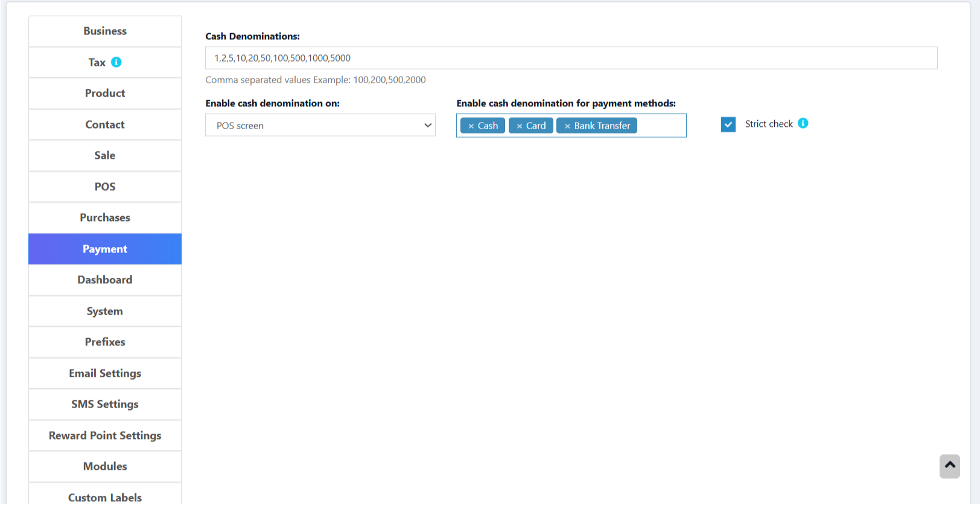980x506 pixels.
Task: Open the Enable cash denomination on dropdown
Action: click(320, 126)
